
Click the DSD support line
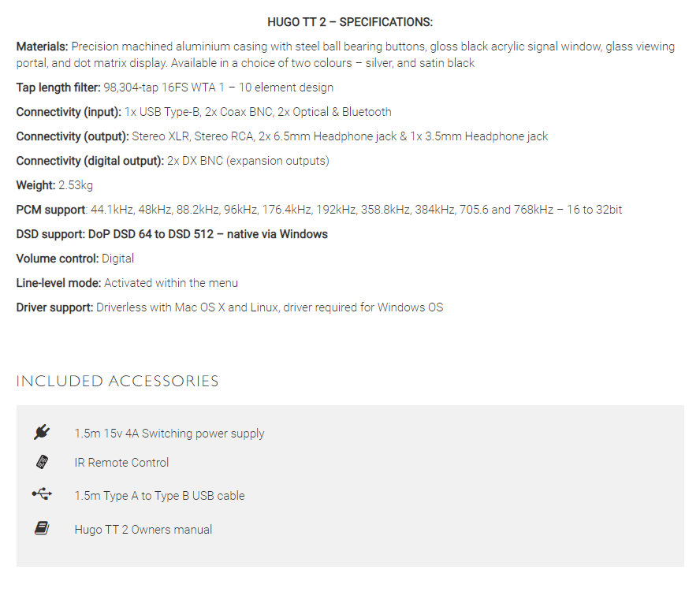(x=172, y=234)
